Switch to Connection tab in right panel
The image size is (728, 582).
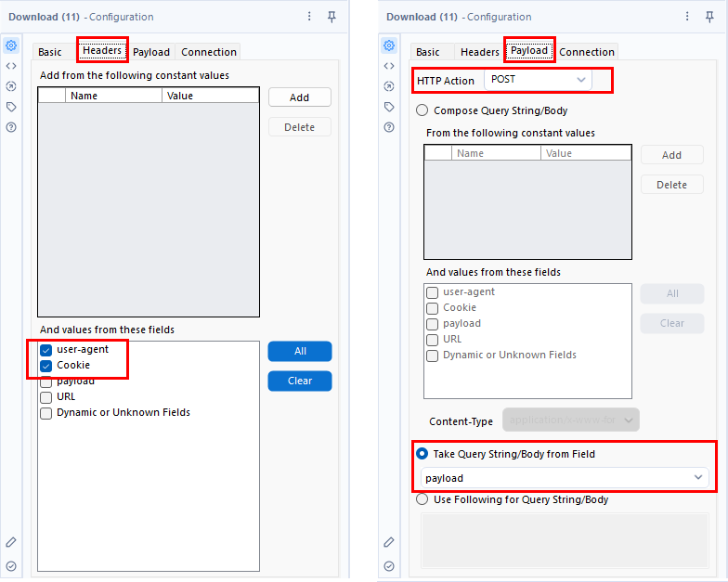(587, 52)
